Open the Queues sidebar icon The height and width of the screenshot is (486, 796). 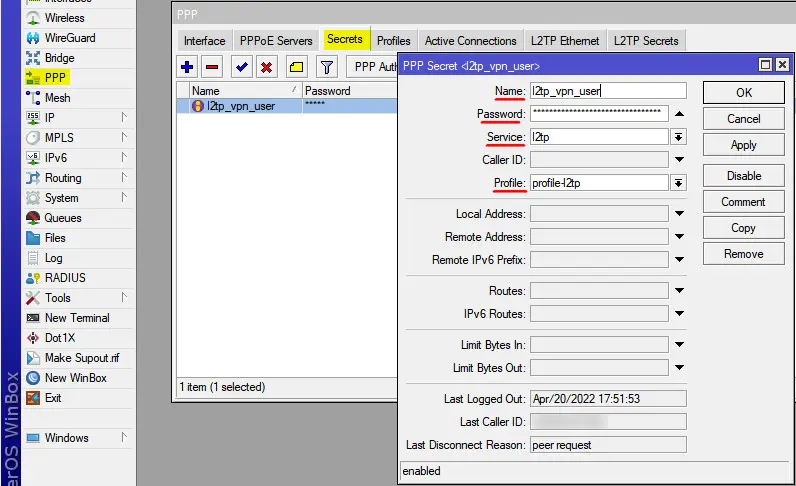(x=33, y=218)
